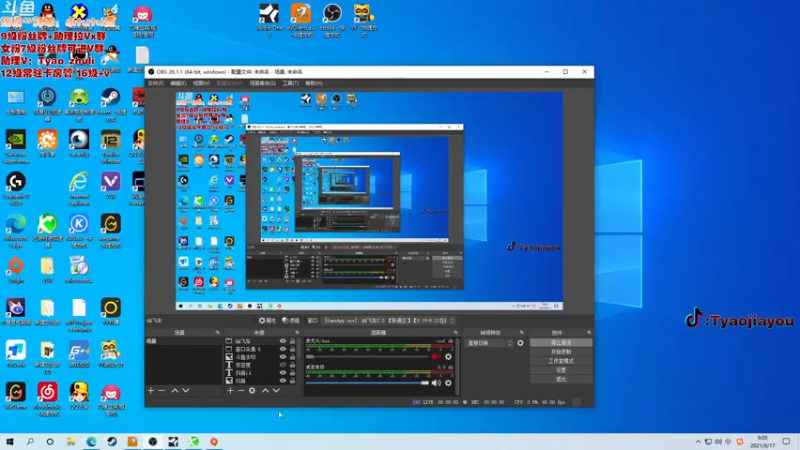Open the 编辑(E) menu in OBS
Image resolution: width=800 pixels, height=450 pixels.
pos(178,83)
